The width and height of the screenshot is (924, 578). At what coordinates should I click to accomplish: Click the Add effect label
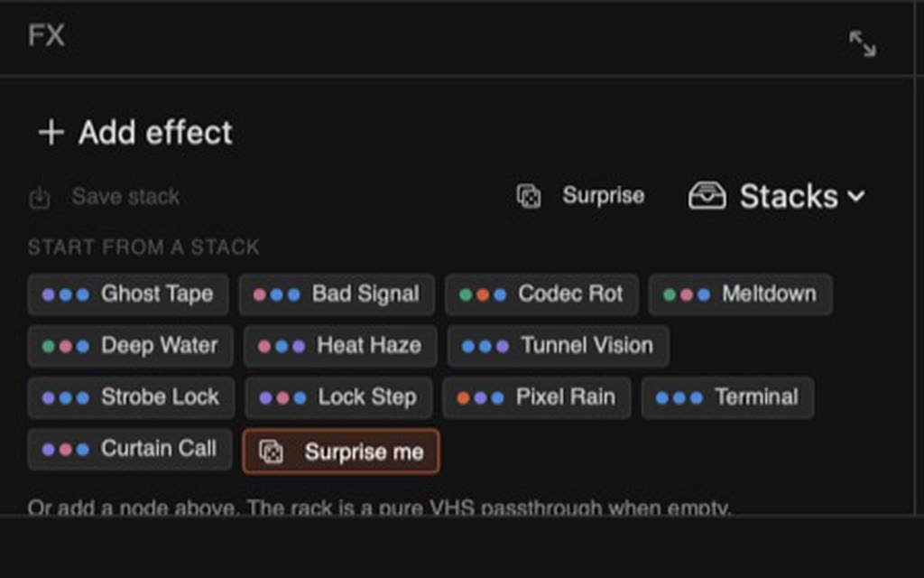pos(155,132)
